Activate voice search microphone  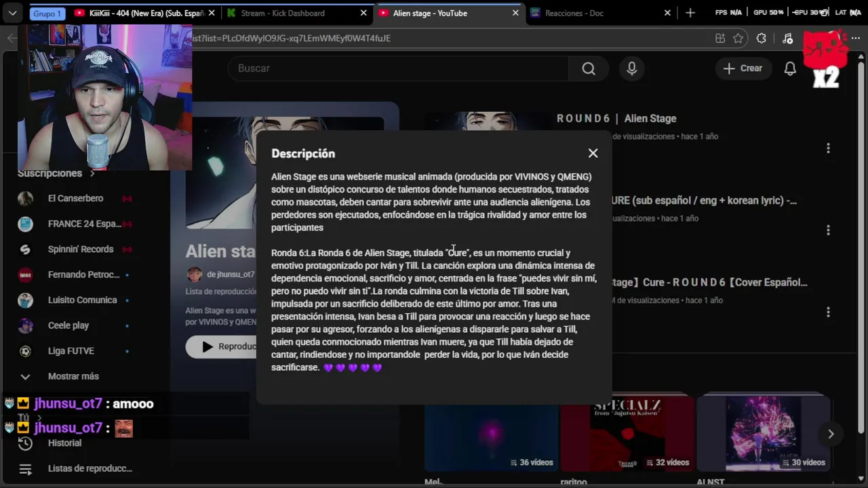point(632,68)
